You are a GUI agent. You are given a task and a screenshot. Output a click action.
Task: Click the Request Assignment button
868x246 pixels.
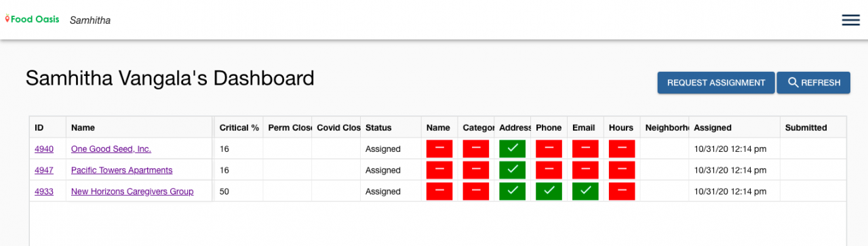(x=716, y=83)
